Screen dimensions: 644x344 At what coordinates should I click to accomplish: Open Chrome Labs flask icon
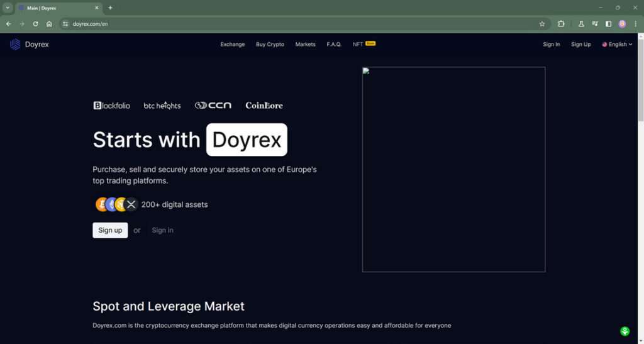click(581, 24)
